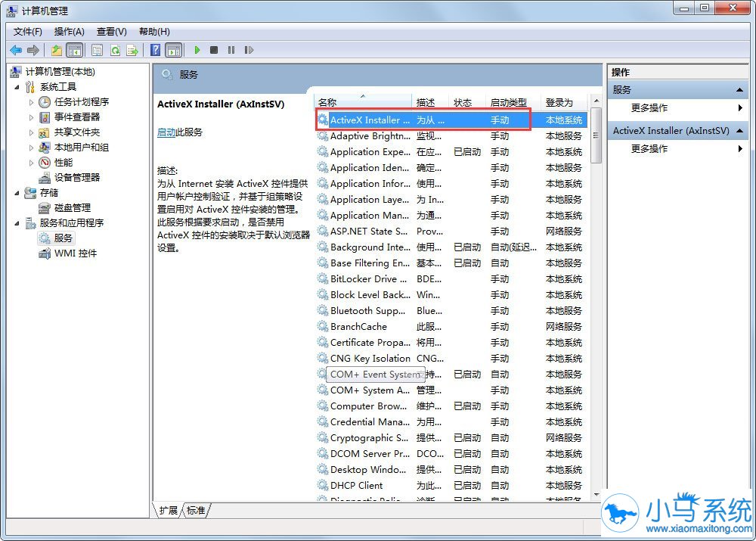This screenshot has height=541, width=756.
Task: Select the Desktop Window Manager service row
Action: point(452,470)
